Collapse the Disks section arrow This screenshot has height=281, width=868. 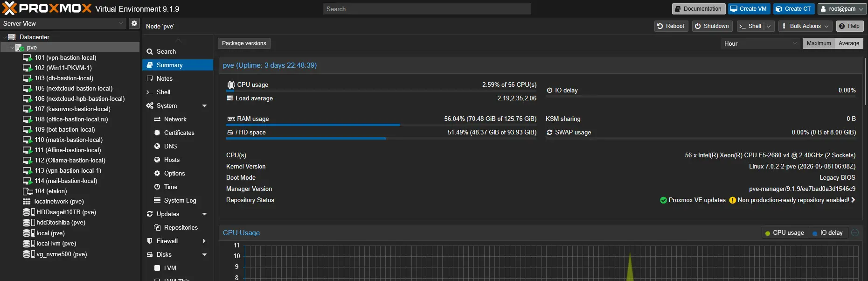click(204, 255)
